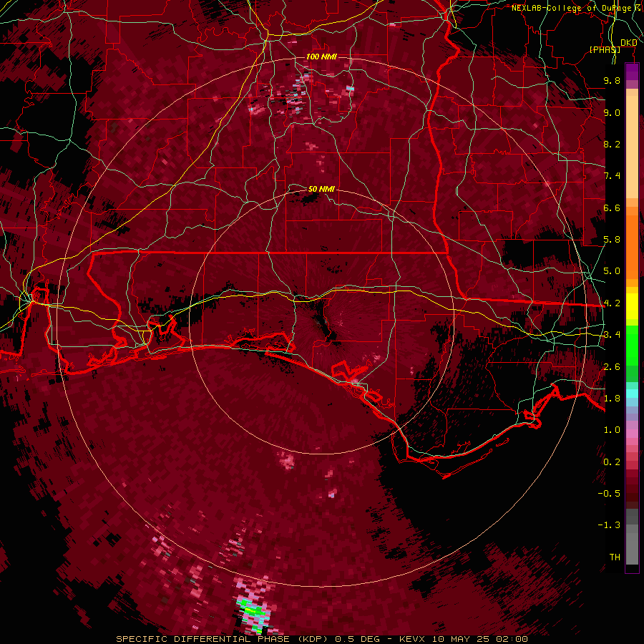Click the KEVX station identifier in caption
644x644 pixels.
coord(412,639)
